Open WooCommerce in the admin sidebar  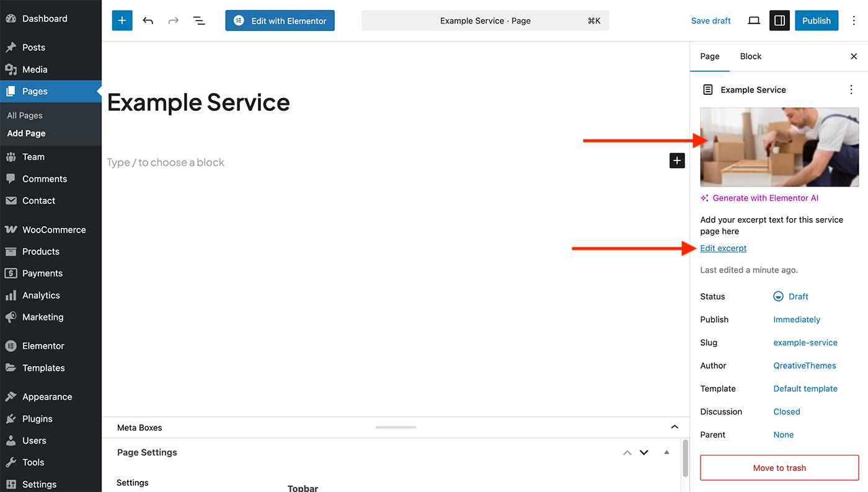[x=53, y=229]
